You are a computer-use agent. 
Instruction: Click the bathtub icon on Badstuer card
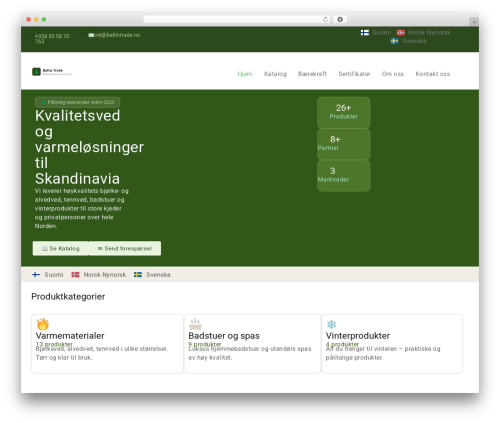[195, 324]
